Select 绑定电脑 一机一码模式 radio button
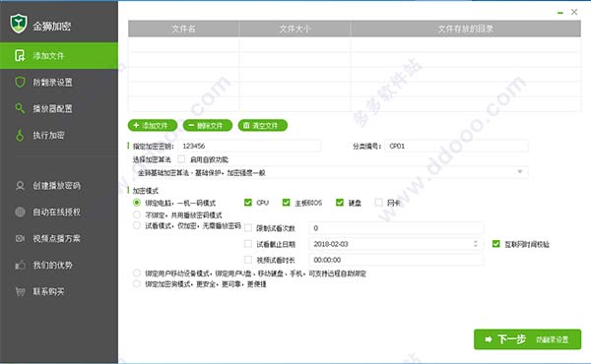Image resolution: width=591 pixels, height=364 pixels. click(137, 203)
